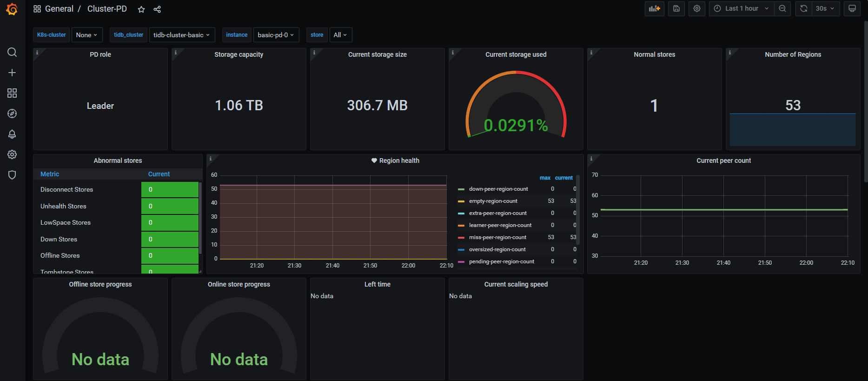The width and height of the screenshot is (868, 381).
Task: Cycle view mode with the monitor icon
Action: point(852,8)
